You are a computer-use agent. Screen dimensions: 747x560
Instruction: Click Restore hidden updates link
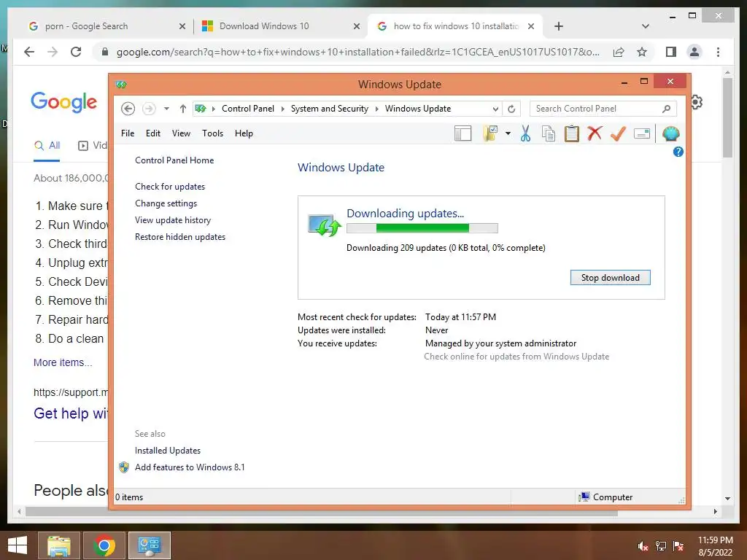click(180, 237)
